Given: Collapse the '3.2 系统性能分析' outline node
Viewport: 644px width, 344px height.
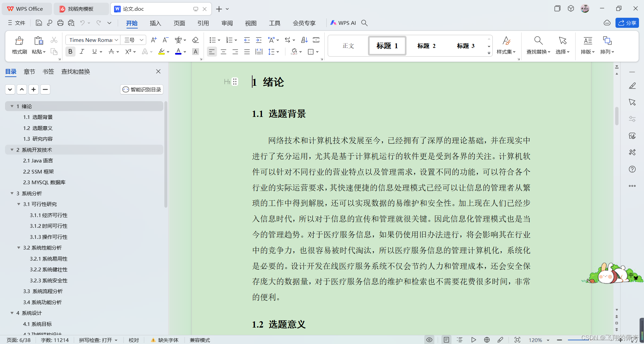Looking at the screenshot, I should pos(19,248).
